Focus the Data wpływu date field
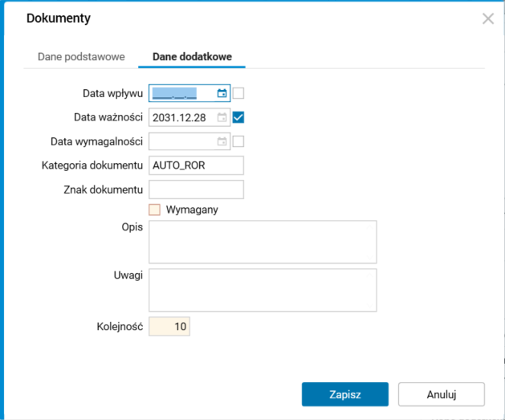This screenshot has width=505, height=420. point(182,93)
